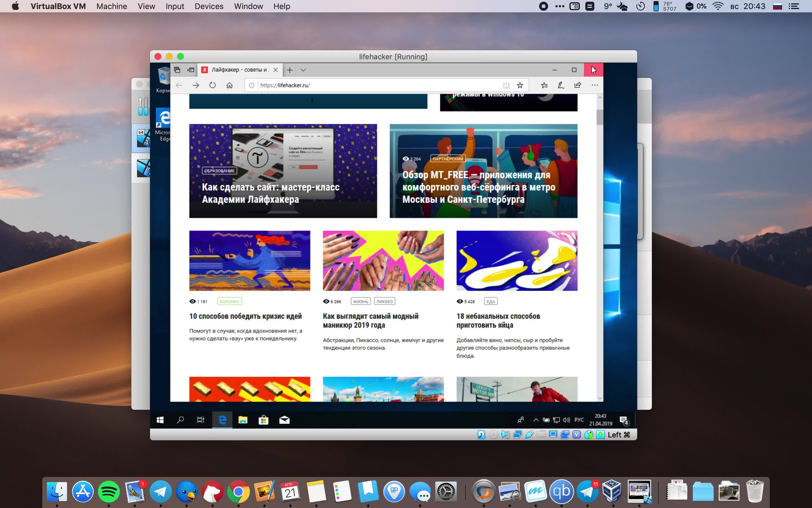
Task: Open Edge settings and more menu
Action: click(x=595, y=85)
